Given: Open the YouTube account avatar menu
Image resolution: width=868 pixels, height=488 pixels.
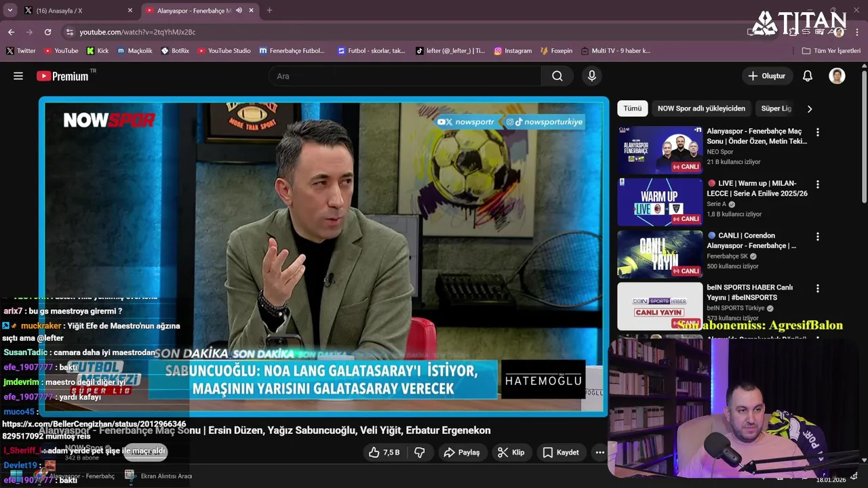Looking at the screenshot, I should (x=837, y=76).
